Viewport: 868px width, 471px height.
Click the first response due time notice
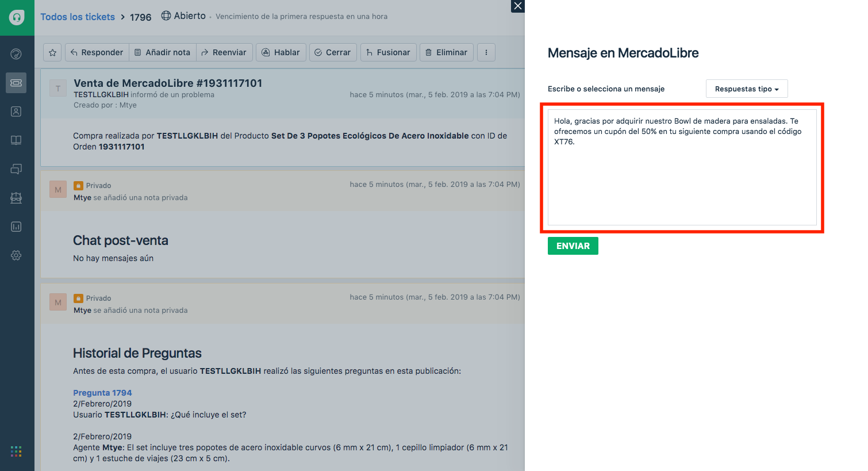302,17
